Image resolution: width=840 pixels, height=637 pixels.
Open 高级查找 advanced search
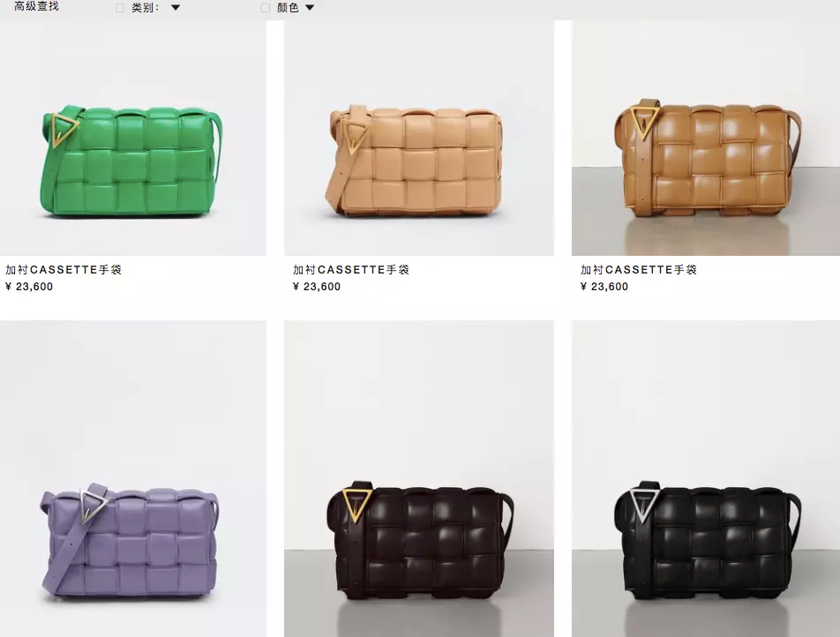36,6
